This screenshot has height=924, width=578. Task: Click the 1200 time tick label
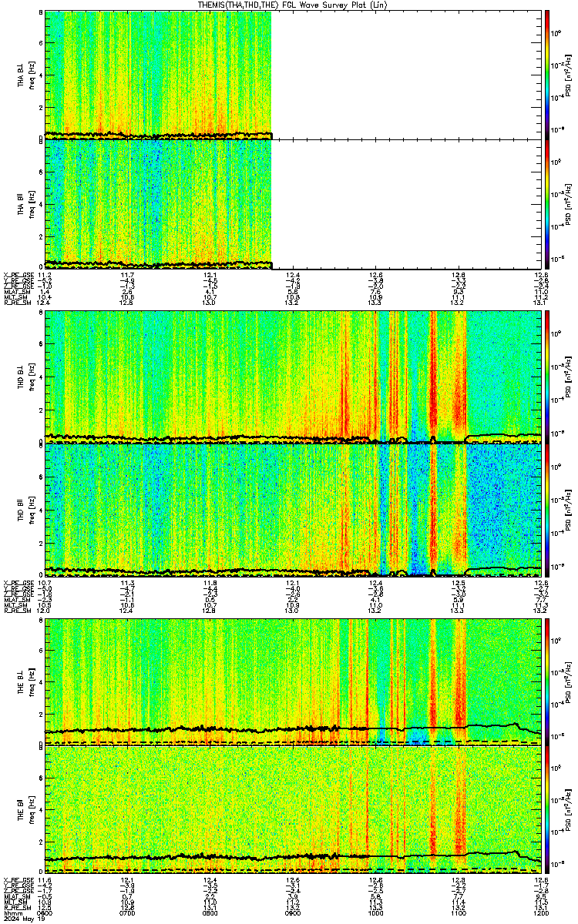click(539, 912)
